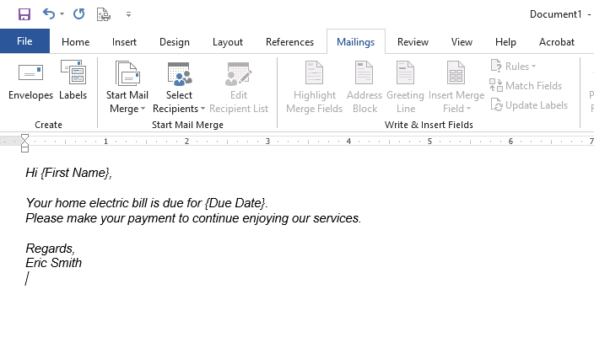This screenshot has width=594, height=364.
Task: Open the File tab
Action: [x=24, y=40]
